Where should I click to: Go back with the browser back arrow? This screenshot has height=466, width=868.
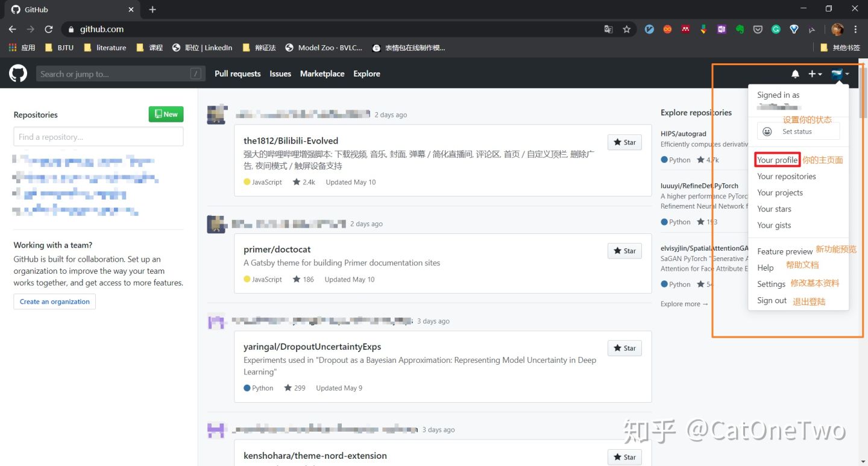(13, 29)
